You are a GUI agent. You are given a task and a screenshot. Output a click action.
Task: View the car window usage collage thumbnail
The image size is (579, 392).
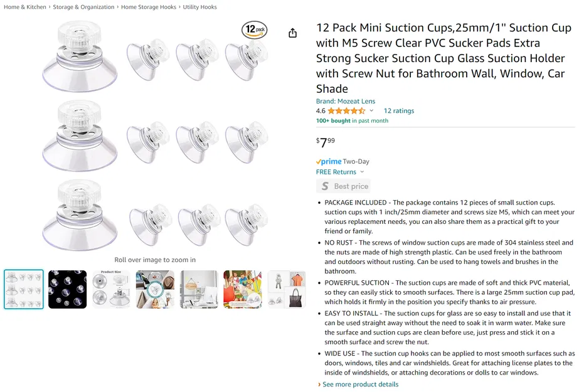click(156, 289)
